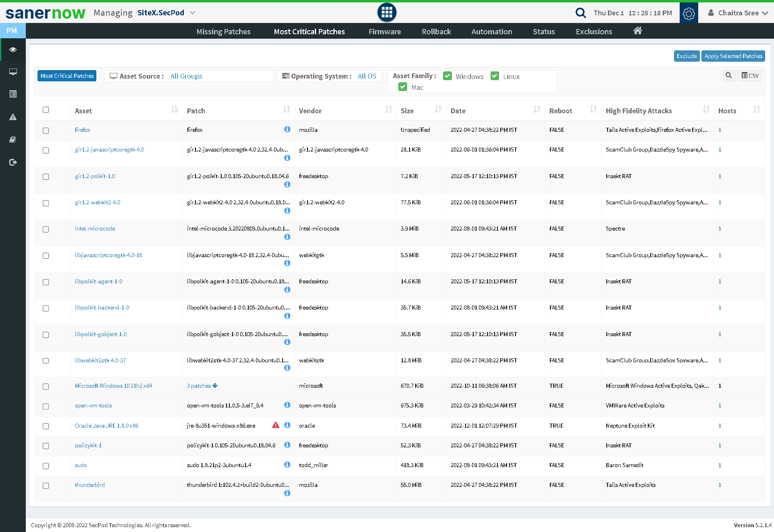Open the warning triangle sidebar icon
Image resolution: width=774 pixels, height=532 pixels.
tap(13, 117)
